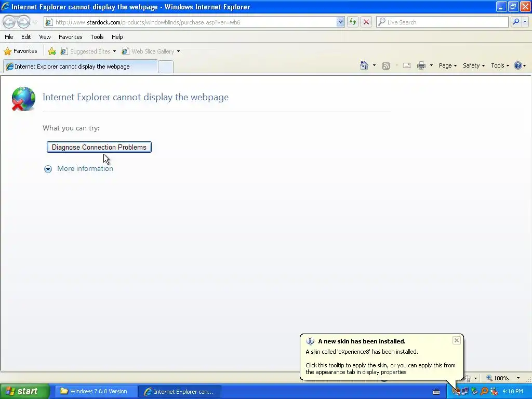Screen dimensions: 532x399
Task: Click the Home icon in command bar
Action: (364, 65)
